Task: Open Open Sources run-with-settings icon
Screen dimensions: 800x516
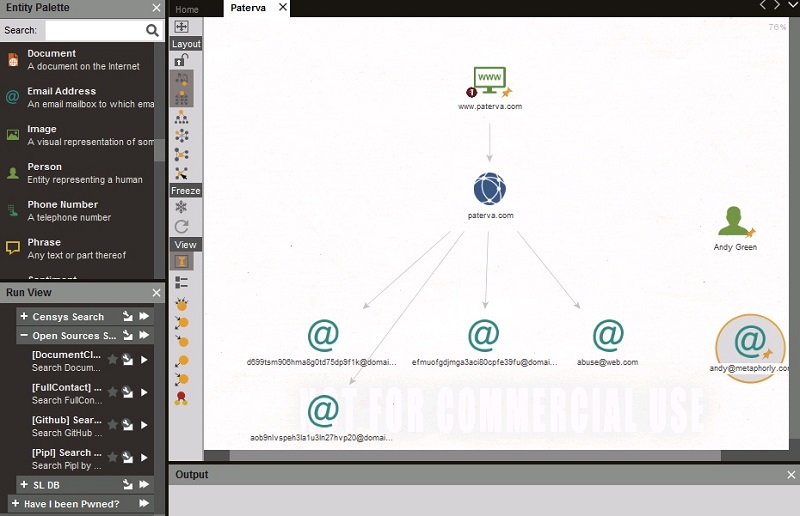Action: [128, 335]
